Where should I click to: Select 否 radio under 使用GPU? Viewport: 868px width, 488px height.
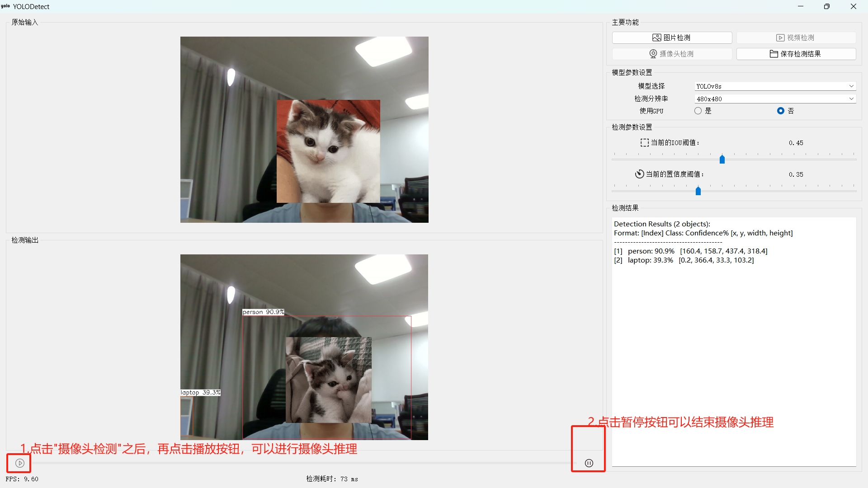tap(782, 111)
